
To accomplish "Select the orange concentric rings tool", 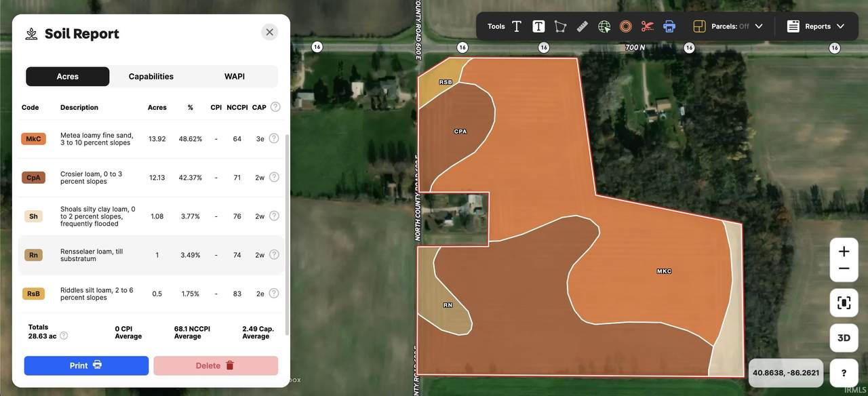I will 626,26.
